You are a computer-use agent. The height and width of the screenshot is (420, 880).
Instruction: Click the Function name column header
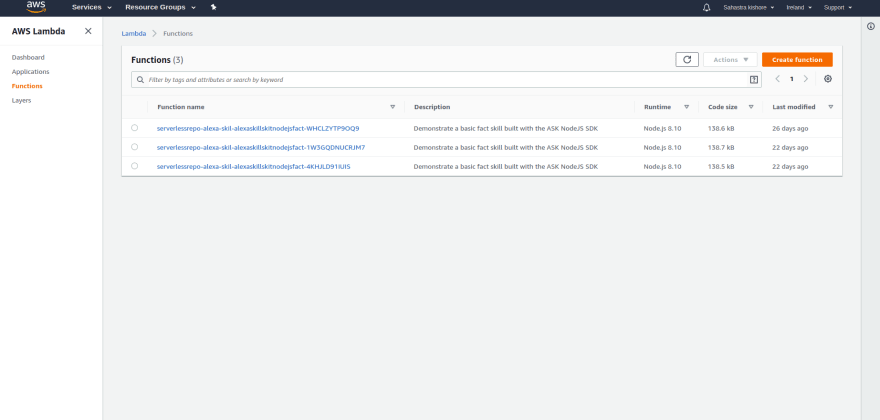point(181,107)
